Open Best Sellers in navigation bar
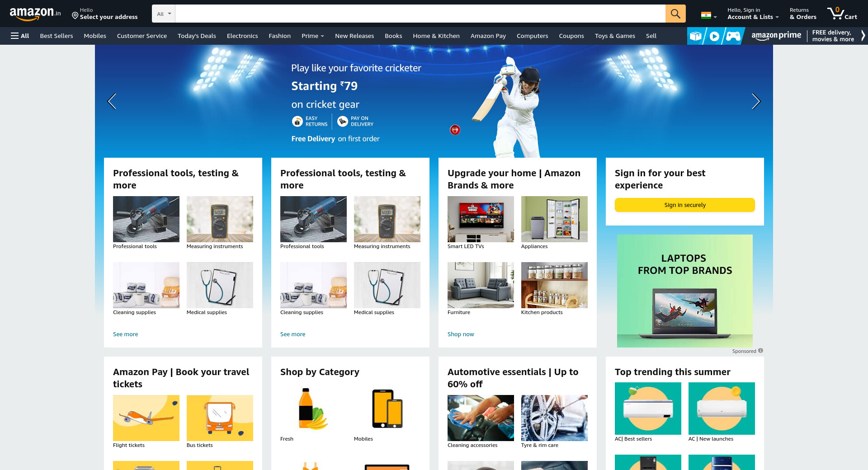The image size is (868, 470). pos(57,36)
